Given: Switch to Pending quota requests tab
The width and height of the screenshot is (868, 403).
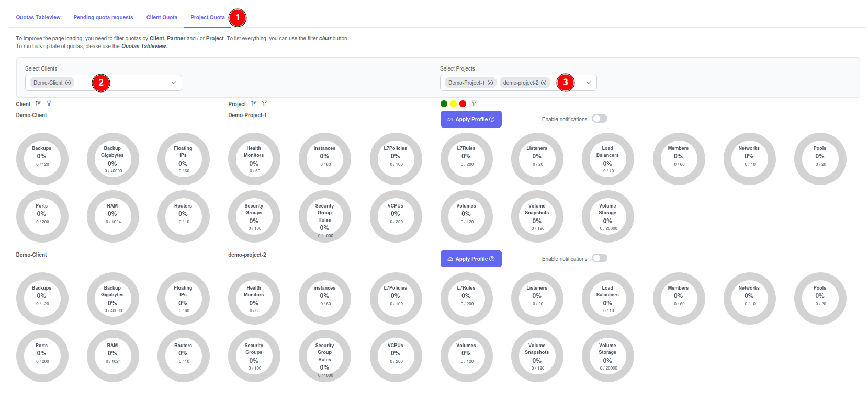Looking at the screenshot, I should click(103, 17).
